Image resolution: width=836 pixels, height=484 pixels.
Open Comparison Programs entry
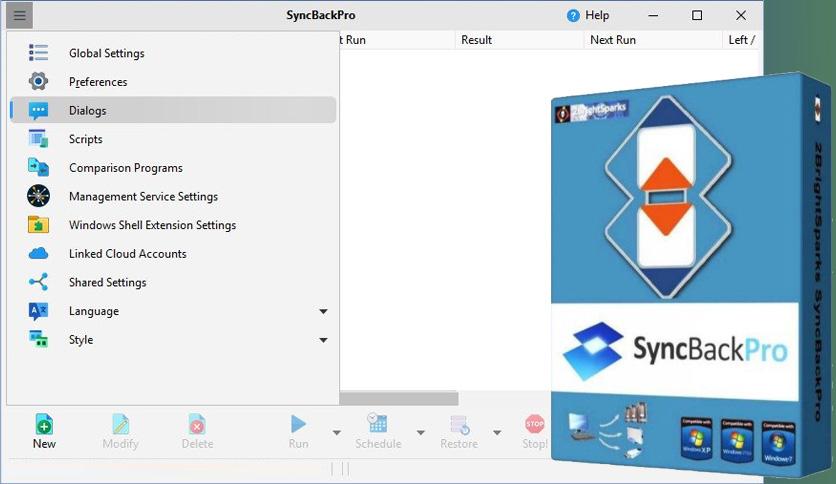(x=125, y=168)
